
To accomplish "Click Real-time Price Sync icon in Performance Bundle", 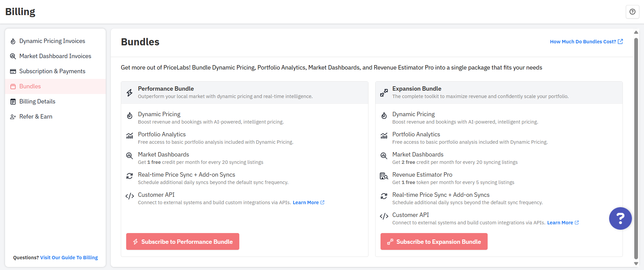I will tap(130, 176).
